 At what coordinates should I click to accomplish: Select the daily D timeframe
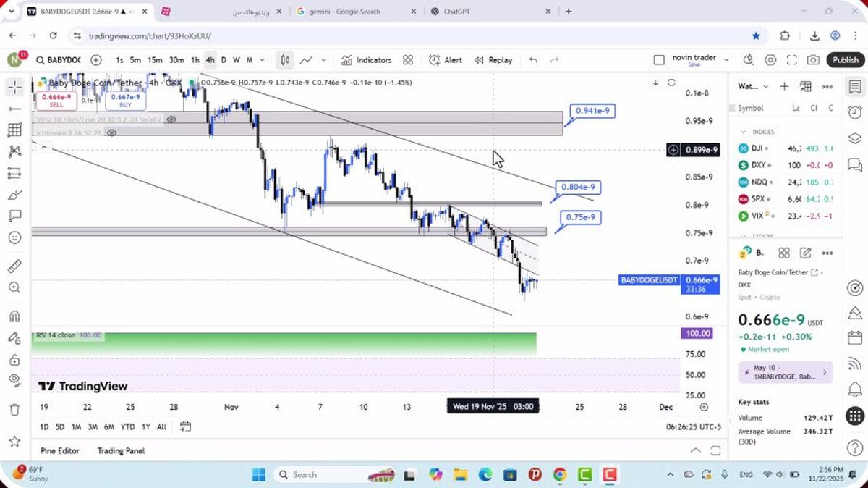click(x=224, y=60)
